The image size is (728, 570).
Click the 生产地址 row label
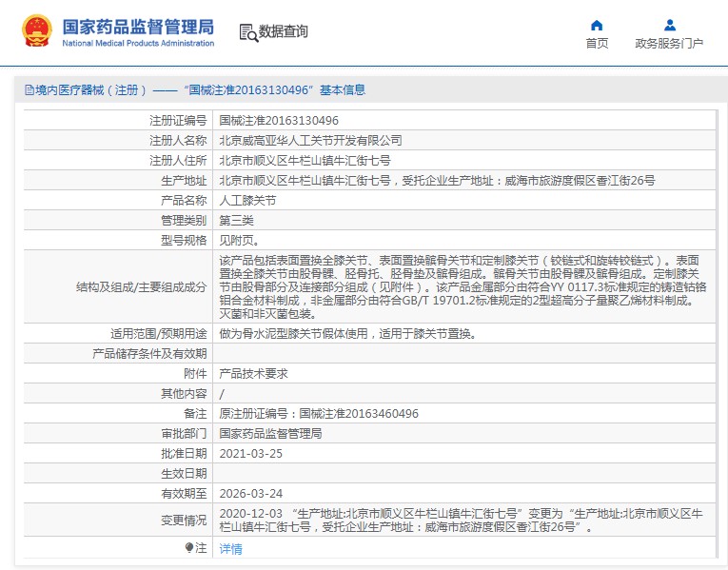[x=184, y=181]
